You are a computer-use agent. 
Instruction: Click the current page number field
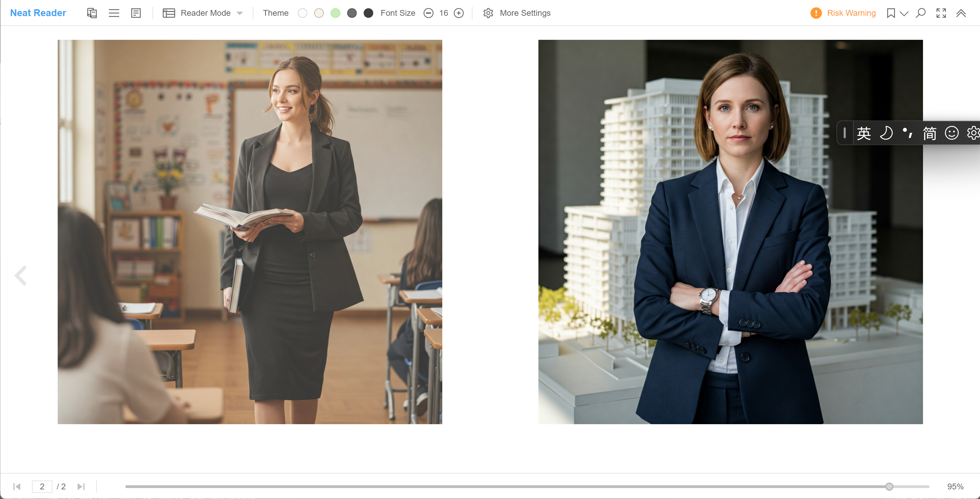[42, 486]
